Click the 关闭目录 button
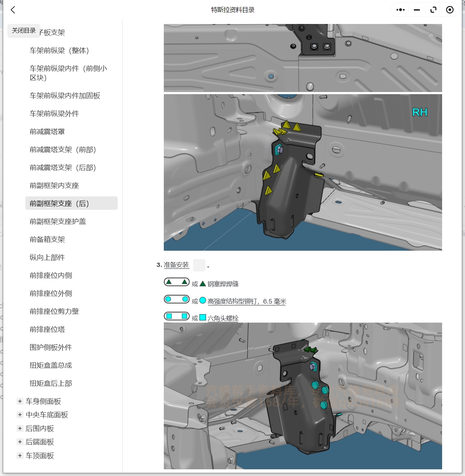The width and height of the screenshot is (465, 476). point(23,30)
